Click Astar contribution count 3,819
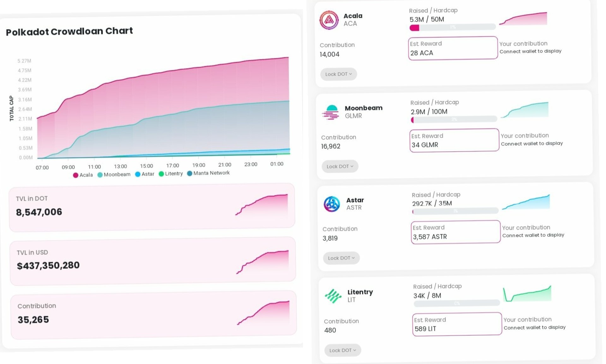This screenshot has width=606, height=364. (x=330, y=238)
